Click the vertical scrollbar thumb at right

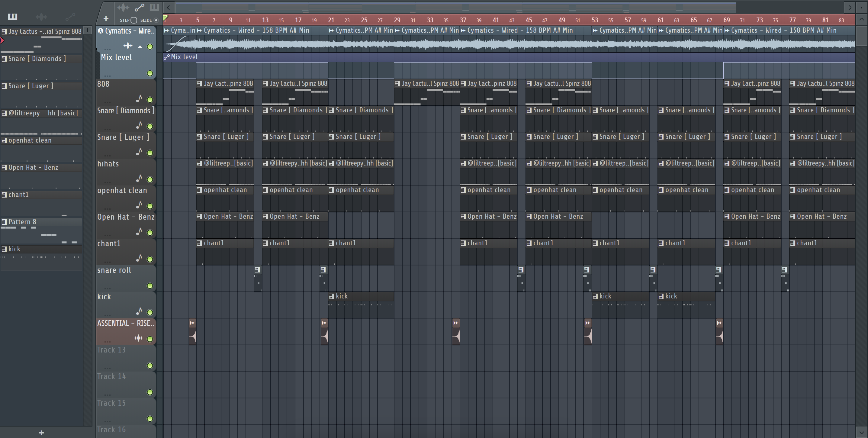coord(862,36)
